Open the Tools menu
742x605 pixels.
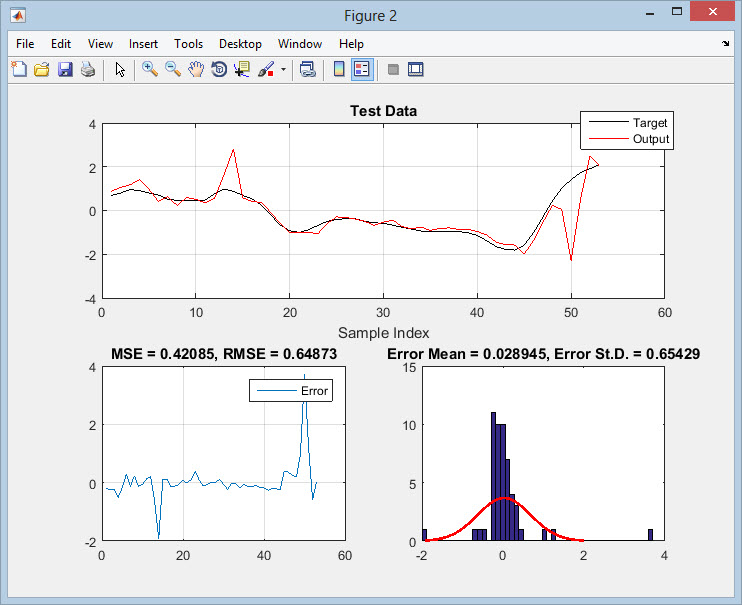coord(188,44)
